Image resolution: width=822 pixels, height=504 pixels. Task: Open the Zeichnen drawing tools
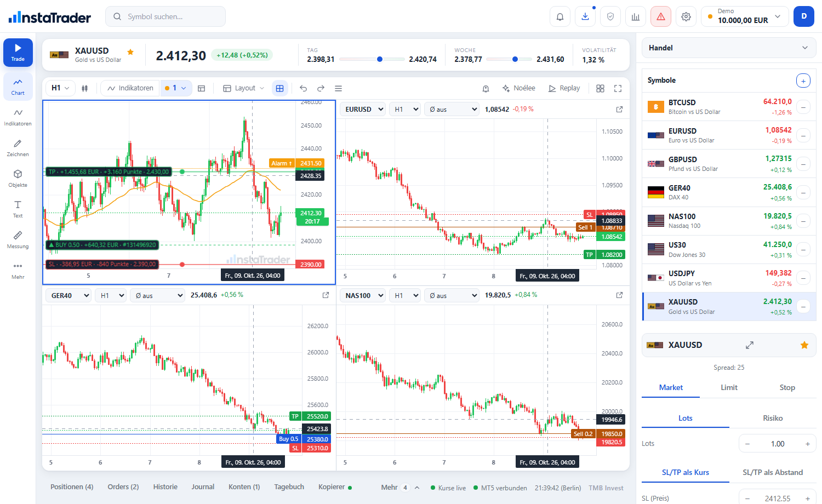(x=18, y=148)
